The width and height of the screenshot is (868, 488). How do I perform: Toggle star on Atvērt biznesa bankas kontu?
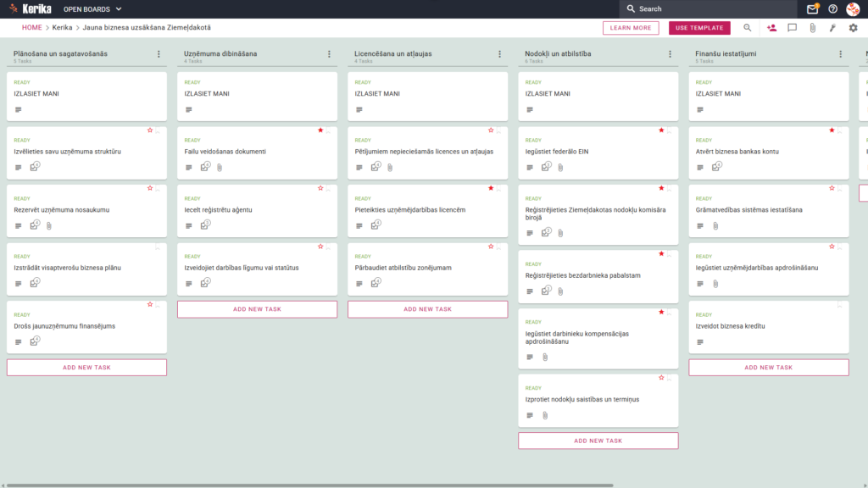pos(832,130)
